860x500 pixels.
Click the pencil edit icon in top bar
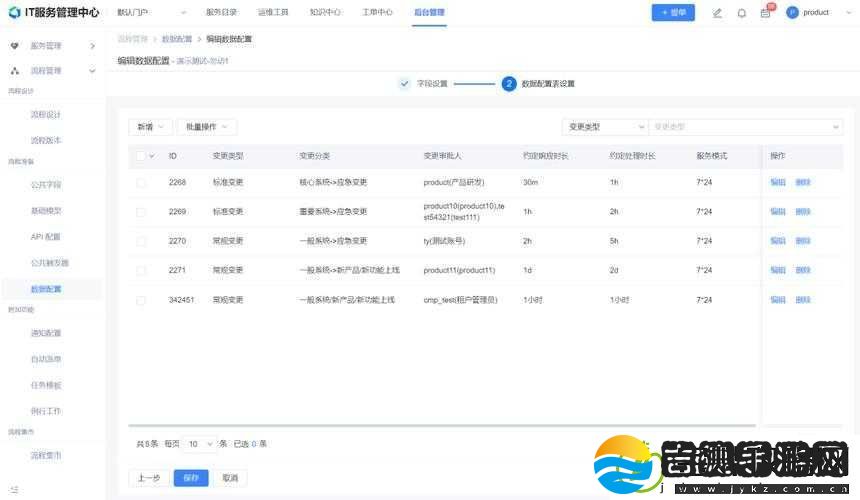pyautogui.click(x=717, y=13)
